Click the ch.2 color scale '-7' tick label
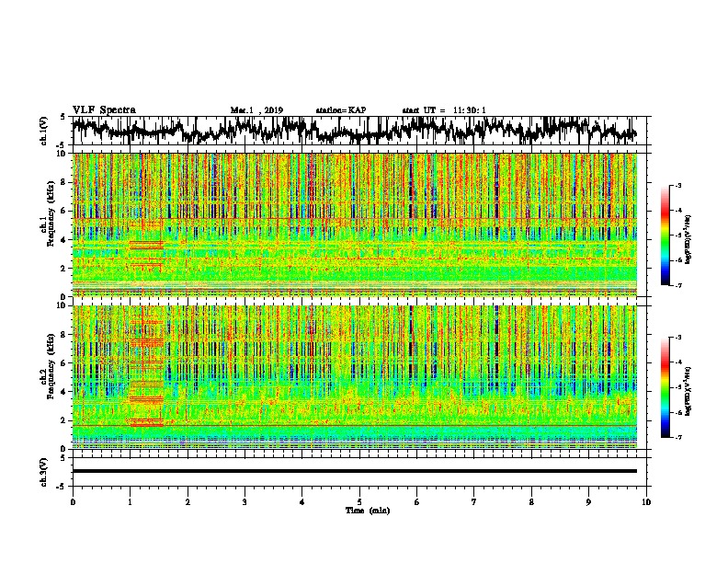This screenshot has height=563, width=728. [677, 438]
